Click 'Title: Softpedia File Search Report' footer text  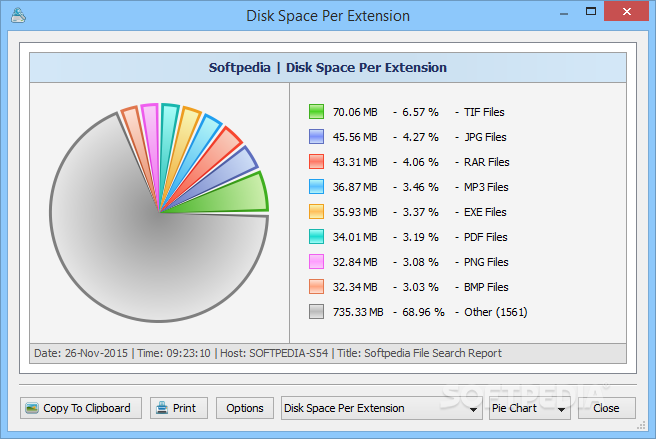(419, 353)
